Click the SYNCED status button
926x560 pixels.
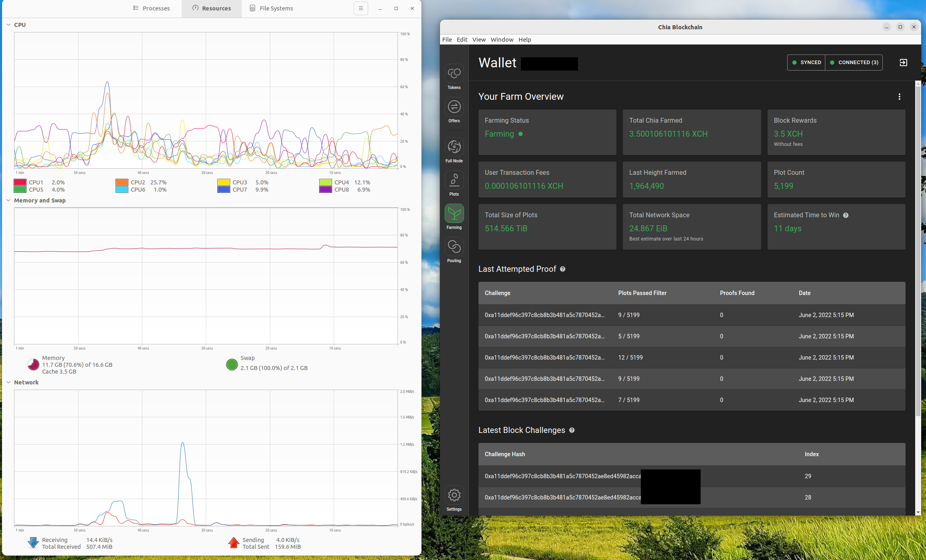coord(806,63)
